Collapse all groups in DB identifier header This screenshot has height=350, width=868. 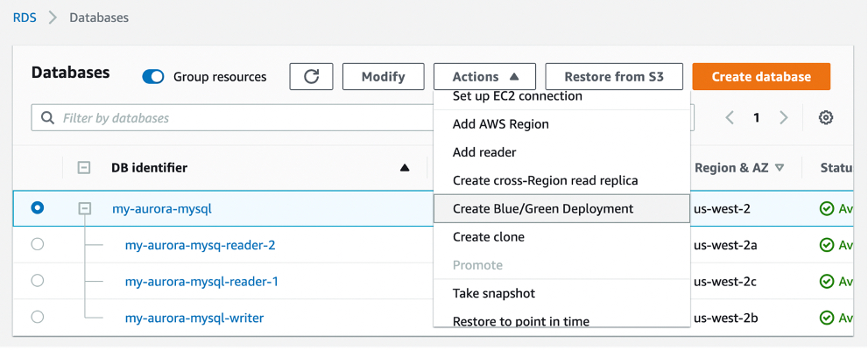click(83, 167)
